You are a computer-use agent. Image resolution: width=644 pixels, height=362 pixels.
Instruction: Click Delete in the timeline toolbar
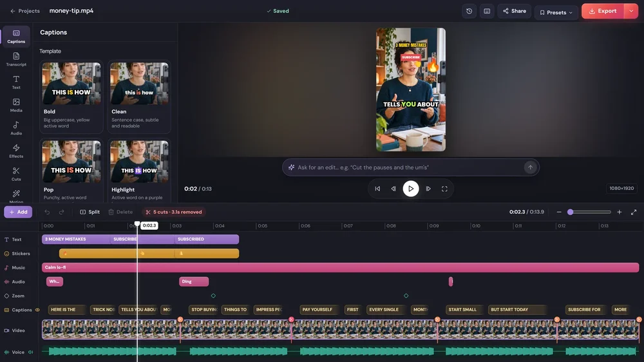point(120,212)
